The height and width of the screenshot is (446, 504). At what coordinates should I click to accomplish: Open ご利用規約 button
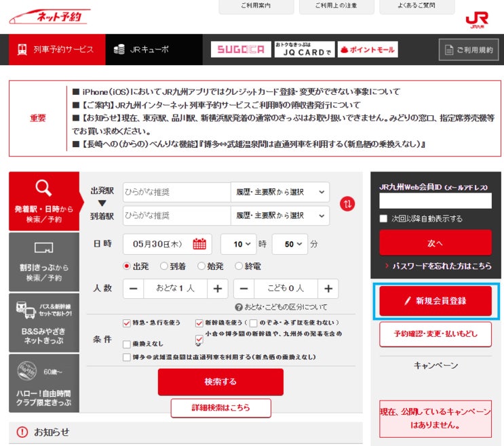point(469,49)
